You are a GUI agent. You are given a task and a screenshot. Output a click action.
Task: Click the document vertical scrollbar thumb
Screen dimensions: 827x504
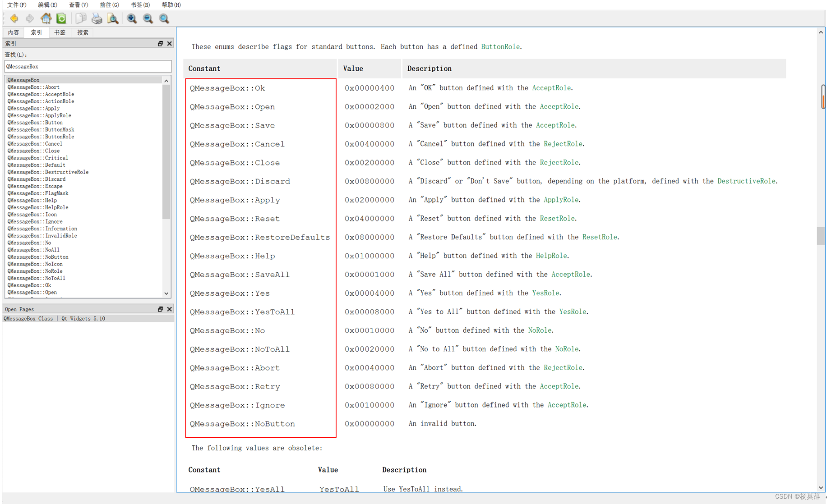pos(821,236)
